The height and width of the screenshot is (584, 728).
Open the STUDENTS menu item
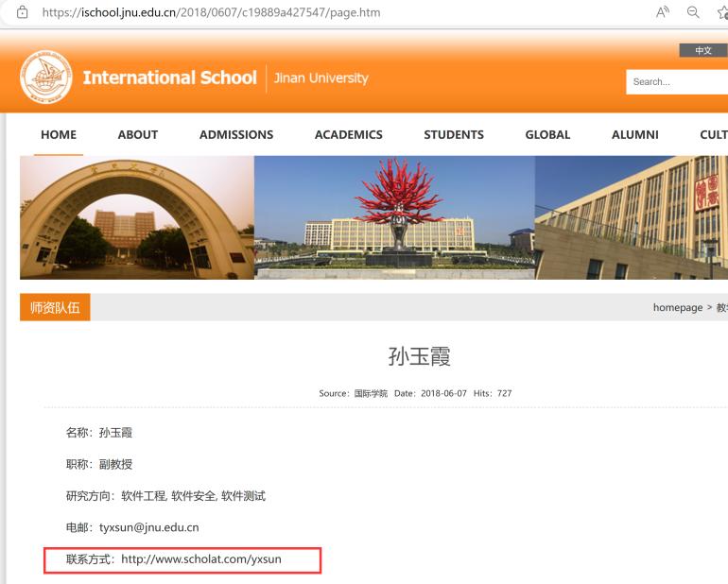454,135
